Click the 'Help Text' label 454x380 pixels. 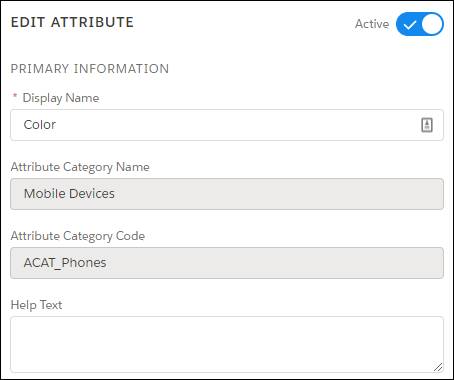pos(36,305)
